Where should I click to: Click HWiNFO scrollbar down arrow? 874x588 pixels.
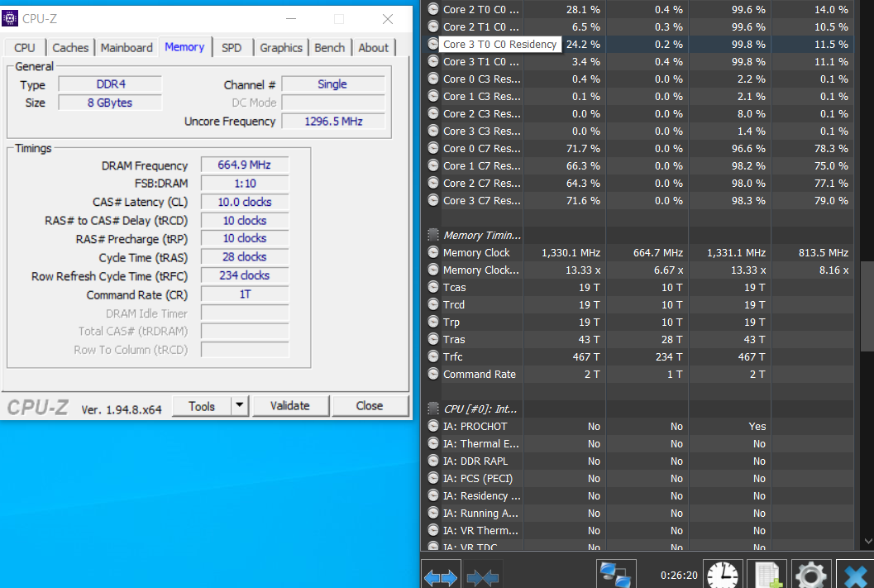coord(867,541)
